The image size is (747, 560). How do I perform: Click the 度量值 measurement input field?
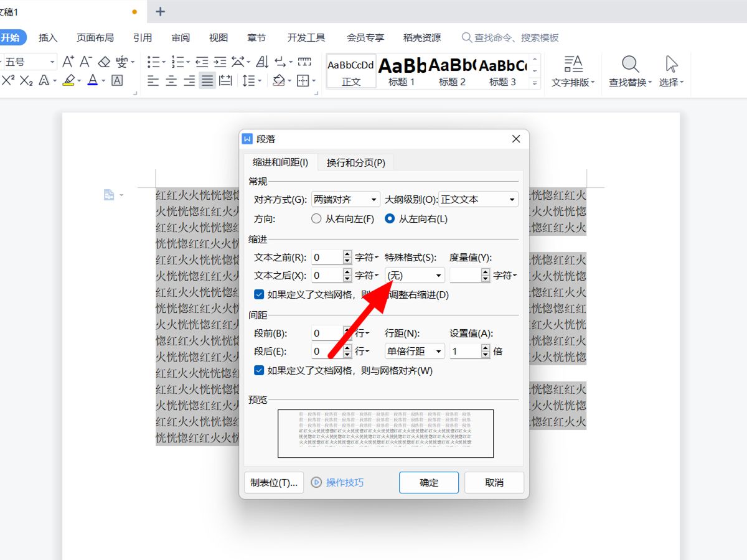click(466, 275)
